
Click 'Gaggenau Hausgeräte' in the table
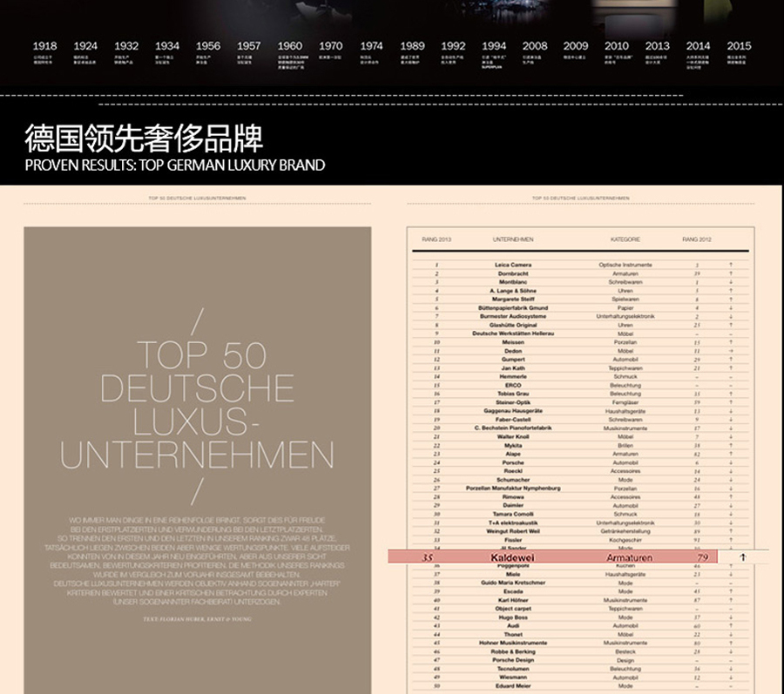point(513,411)
